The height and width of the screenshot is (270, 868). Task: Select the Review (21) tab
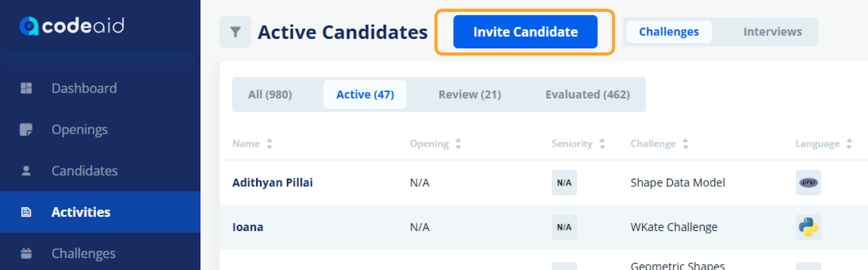pos(470,95)
